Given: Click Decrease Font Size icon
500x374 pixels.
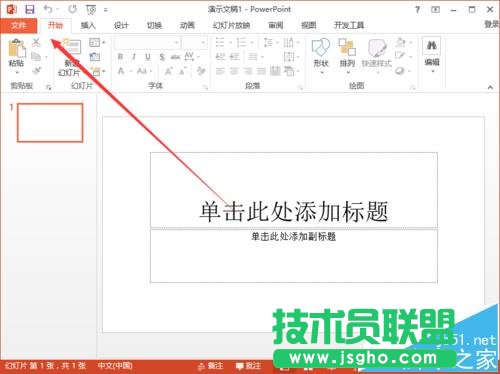Looking at the screenshot, I should pos(183,71).
